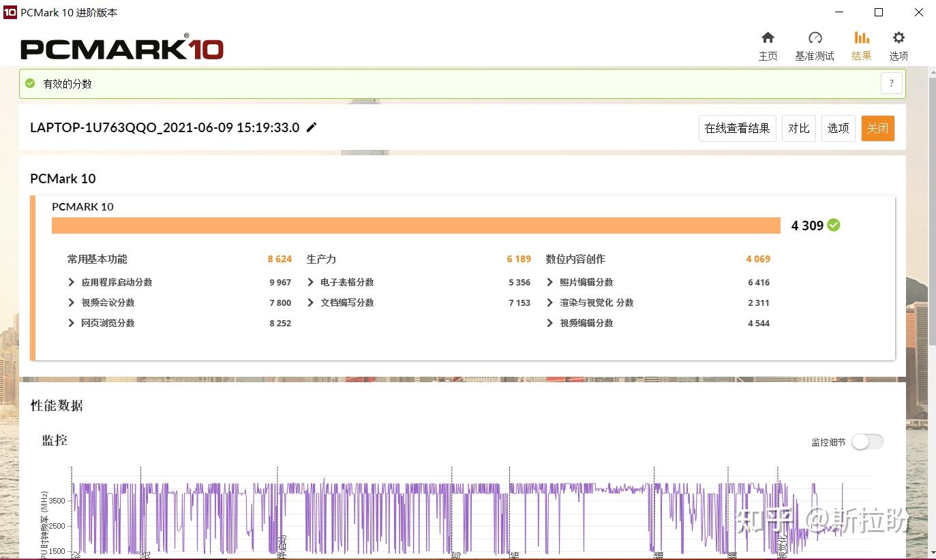Click the 数位内容创作 score 4 069
Screen dimensions: 936x560
758,259
